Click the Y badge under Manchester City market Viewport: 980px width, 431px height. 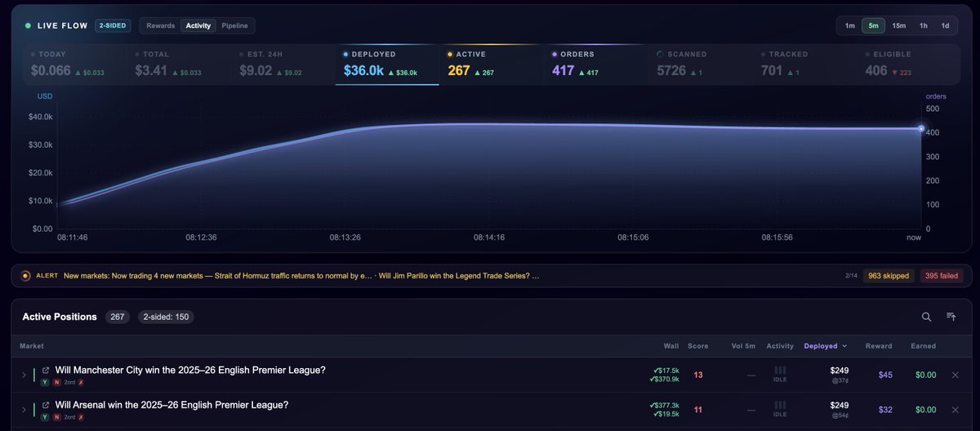click(x=46, y=382)
